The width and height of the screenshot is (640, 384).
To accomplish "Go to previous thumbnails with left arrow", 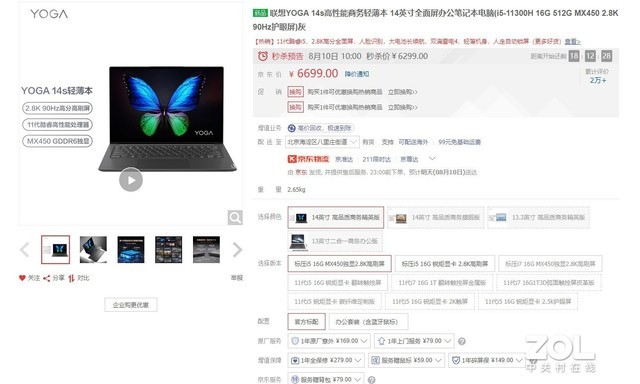I will pos(24,250).
